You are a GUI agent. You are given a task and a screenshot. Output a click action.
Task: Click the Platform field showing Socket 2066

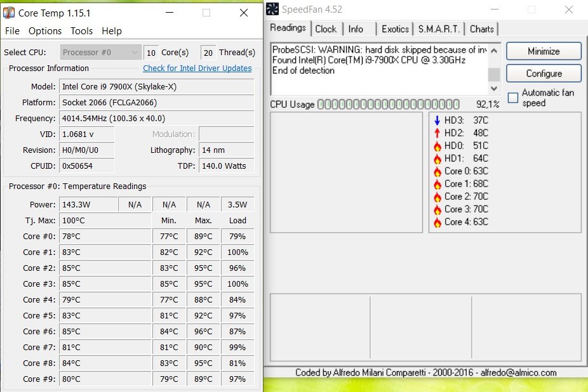click(x=156, y=103)
